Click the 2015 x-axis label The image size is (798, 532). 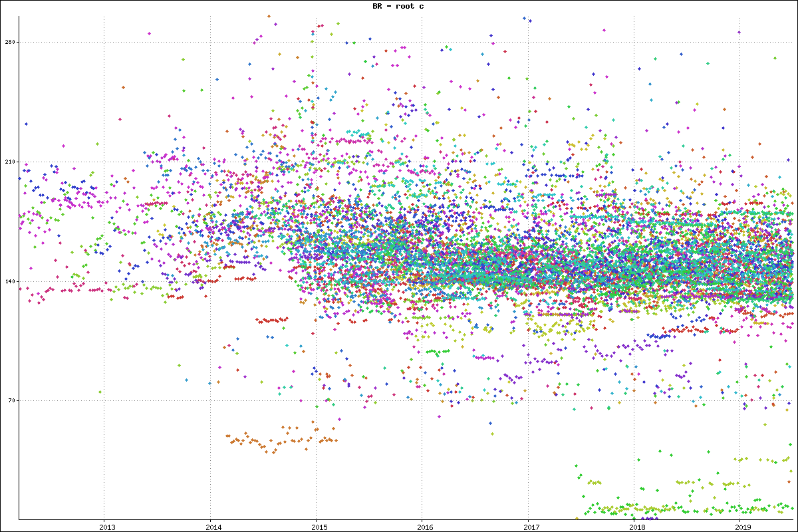[319, 527]
